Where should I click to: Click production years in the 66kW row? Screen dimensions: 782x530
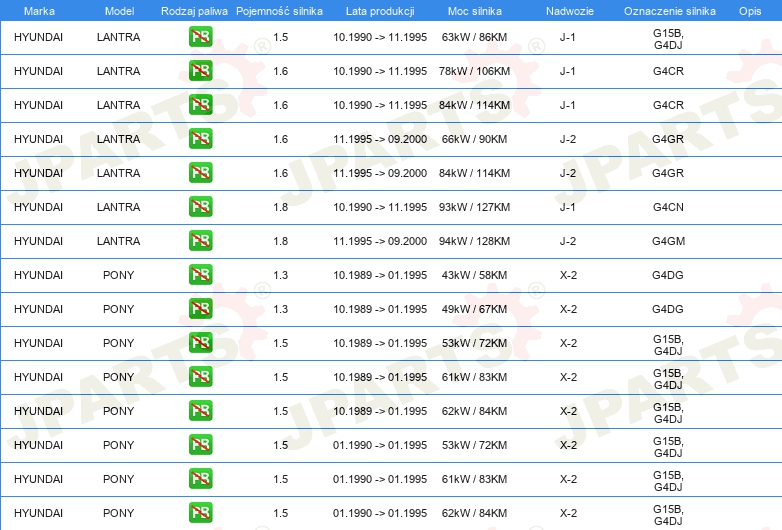[380, 139]
